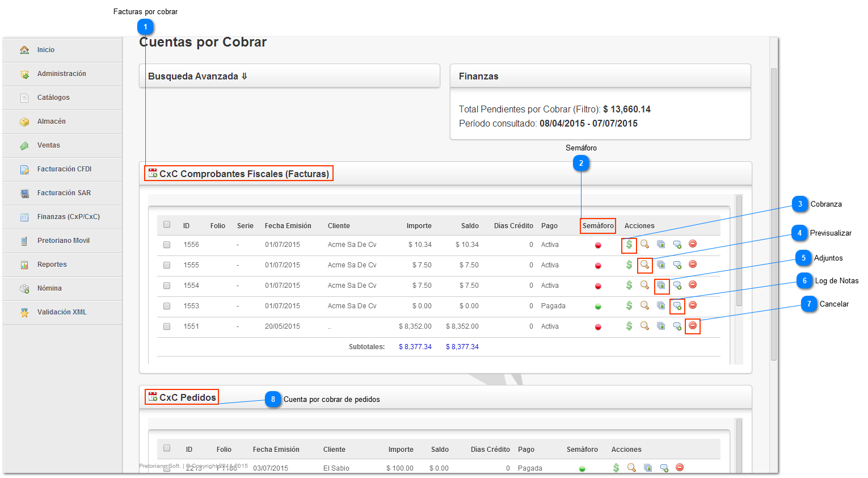This screenshot has height=478, width=868.
Task: Check the row for invoice 1554
Action: pyautogui.click(x=167, y=286)
